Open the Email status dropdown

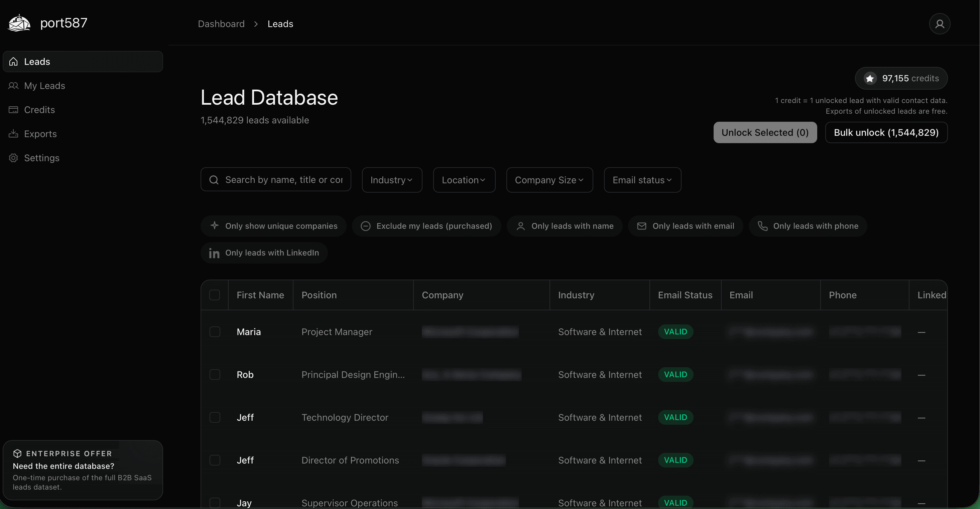pyautogui.click(x=642, y=180)
